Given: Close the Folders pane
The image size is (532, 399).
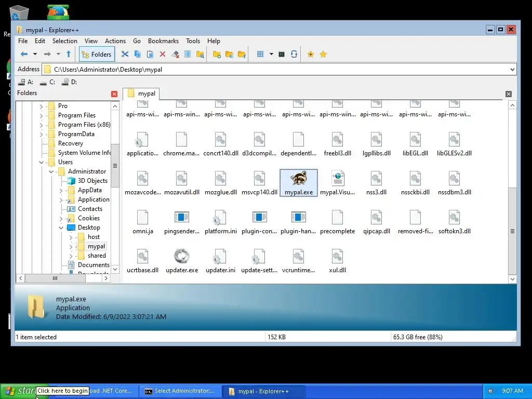Looking at the screenshot, I should [x=114, y=94].
